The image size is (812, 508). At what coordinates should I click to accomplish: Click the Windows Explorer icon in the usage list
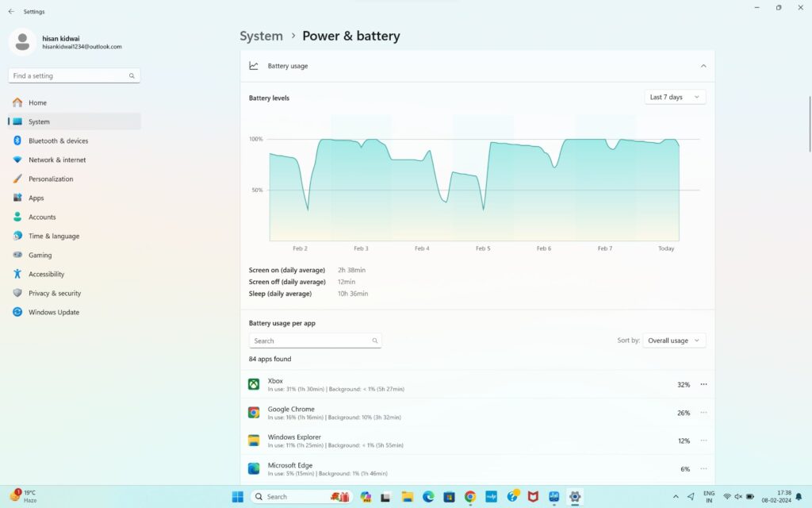click(254, 441)
